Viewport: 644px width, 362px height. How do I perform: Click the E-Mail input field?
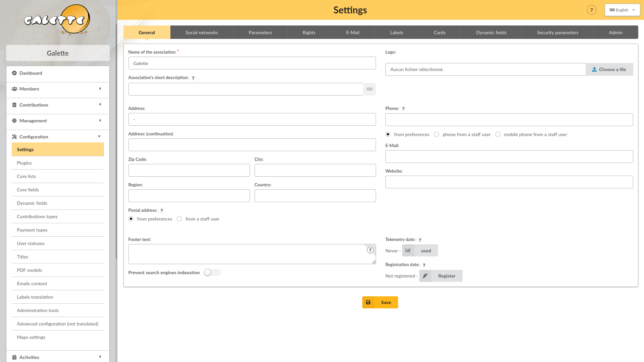click(x=509, y=157)
